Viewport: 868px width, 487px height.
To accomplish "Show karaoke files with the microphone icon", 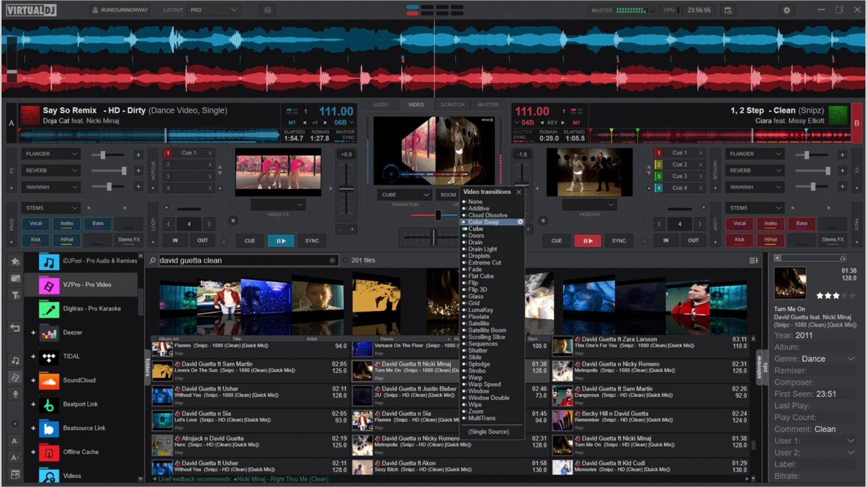I will [x=15, y=394].
